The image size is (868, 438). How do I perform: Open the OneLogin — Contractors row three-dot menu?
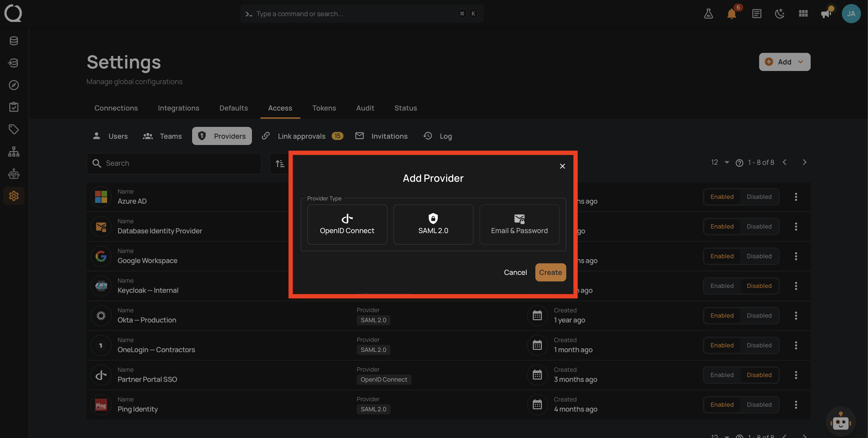pyautogui.click(x=796, y=345)
